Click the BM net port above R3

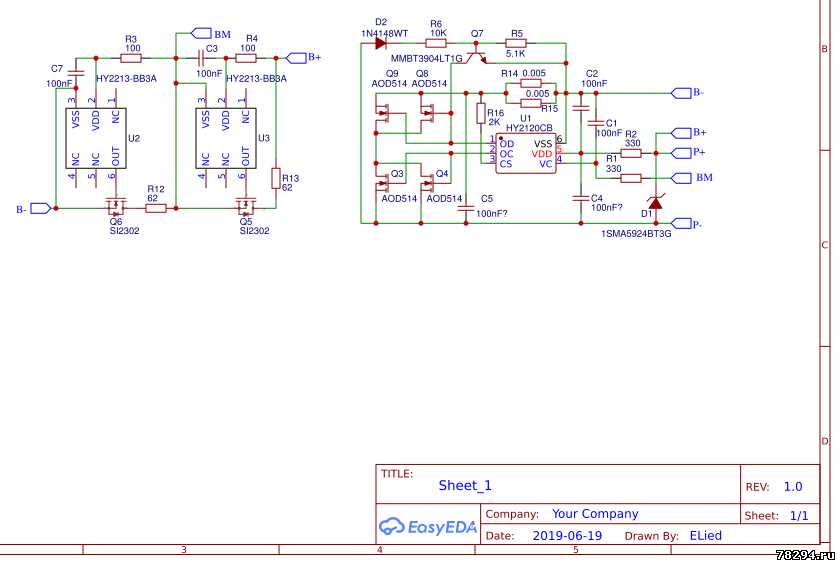[201, 33]
